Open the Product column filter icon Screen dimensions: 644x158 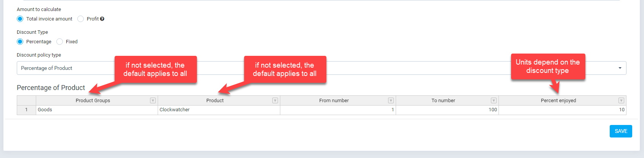(275, 101)
